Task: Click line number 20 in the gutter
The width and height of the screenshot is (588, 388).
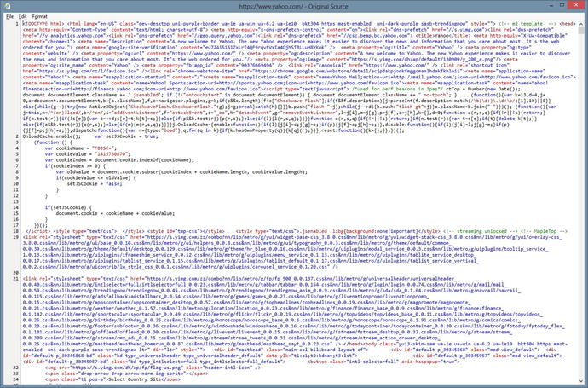Action: coord(15,273)
